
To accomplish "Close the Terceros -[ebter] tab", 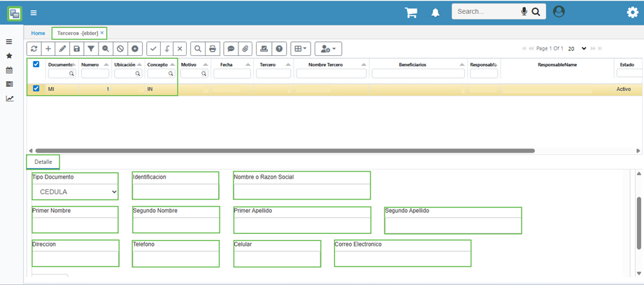I will [x=102, y=33].
